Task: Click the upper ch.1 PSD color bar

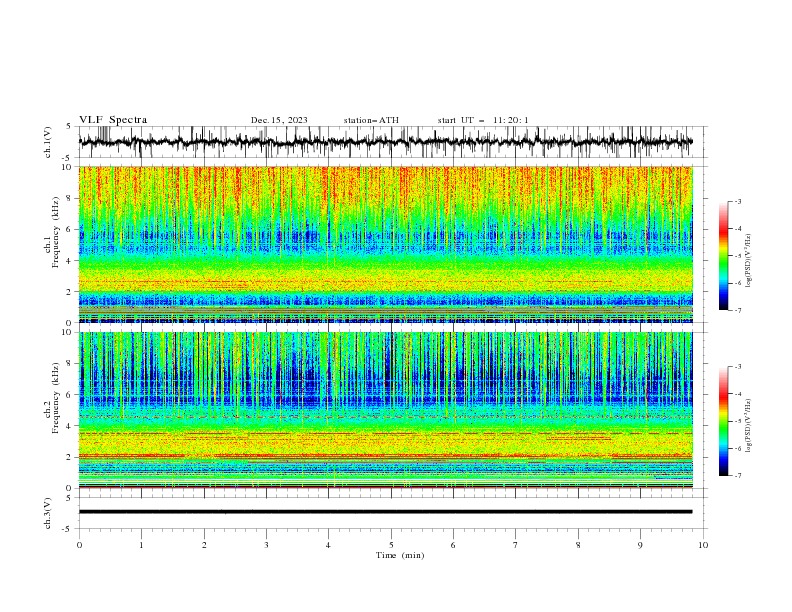Action: click(x=723, y=256)
